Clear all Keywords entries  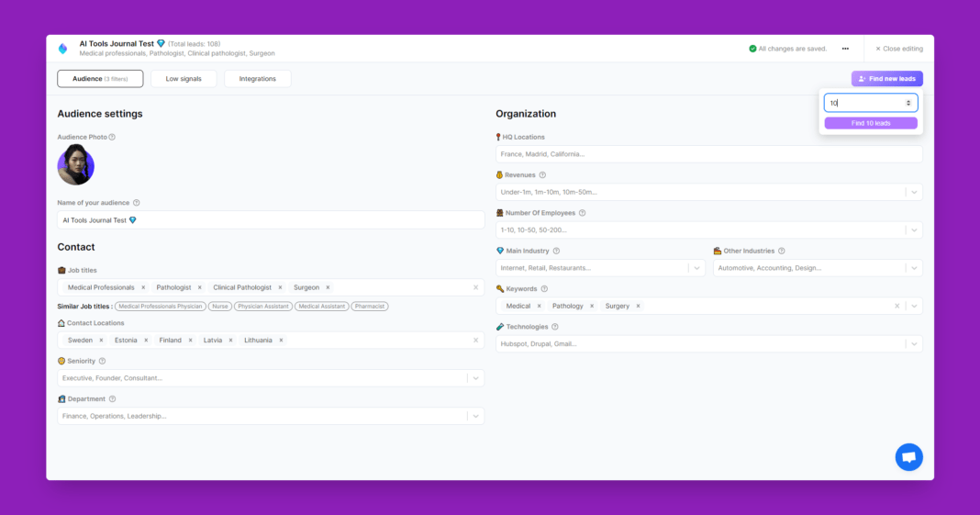[896, 306]
